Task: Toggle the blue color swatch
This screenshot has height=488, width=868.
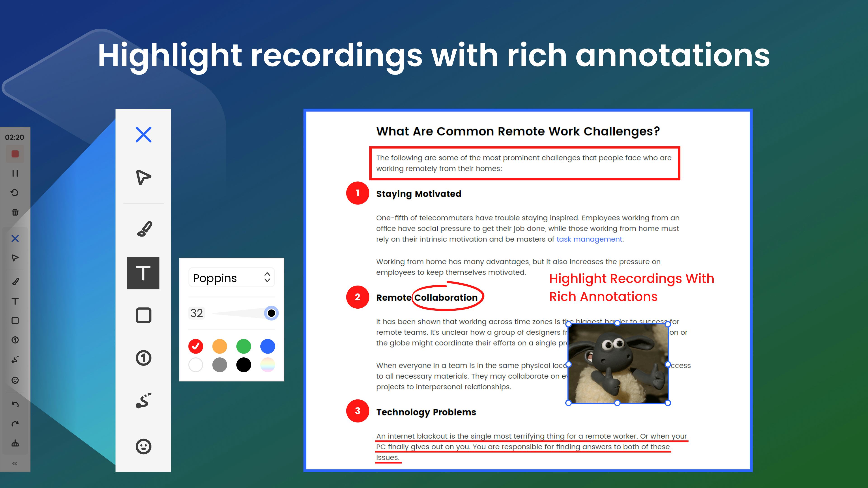Action: click(268, 346)
